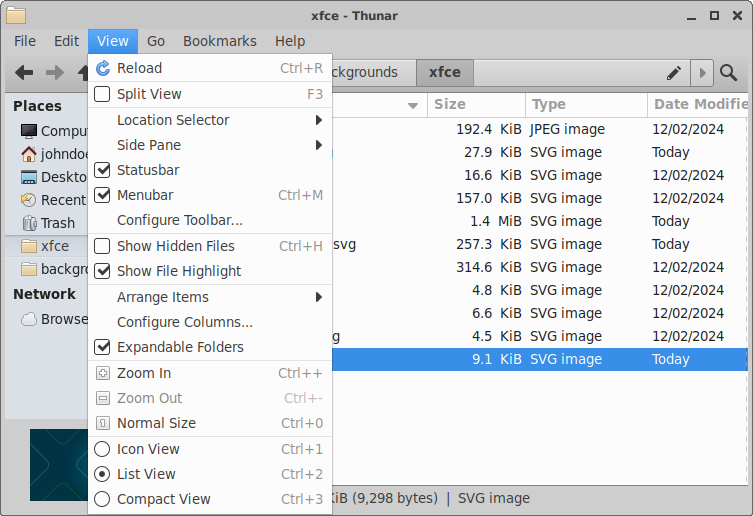Viewport: 753px width, 516px height.
Task: Close the open View menu
Action: click(x=113, y=41)
